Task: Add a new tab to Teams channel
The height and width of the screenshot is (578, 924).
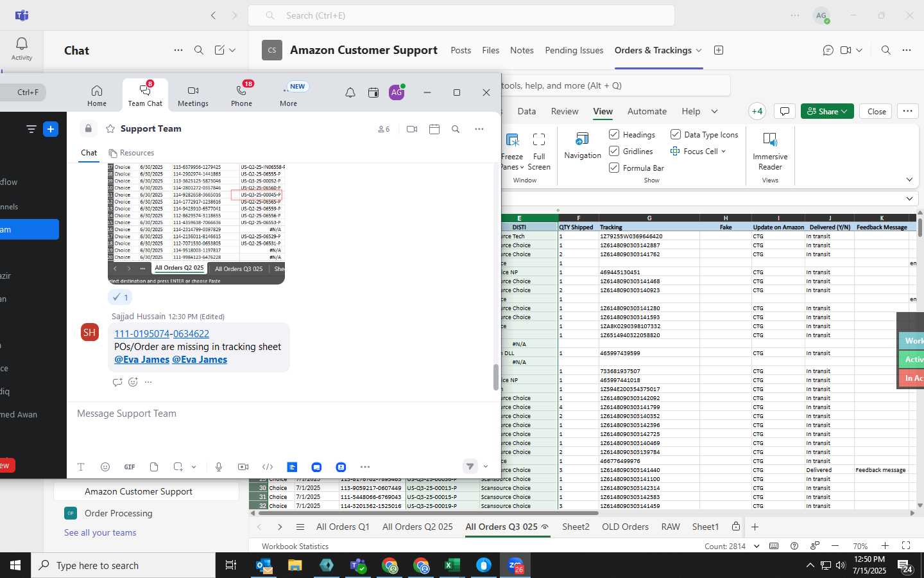Action: 719,50
